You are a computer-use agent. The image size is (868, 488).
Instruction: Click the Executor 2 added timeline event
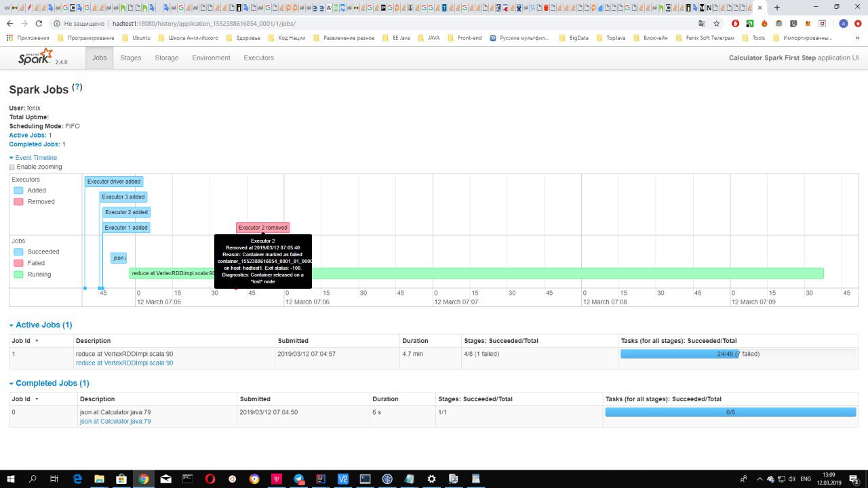(126, 212)
